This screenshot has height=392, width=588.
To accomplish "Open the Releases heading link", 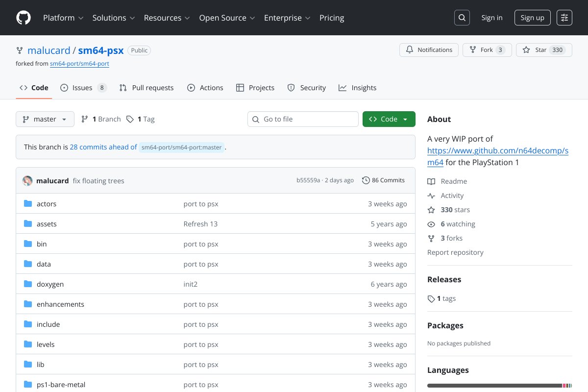I will 444,279.
